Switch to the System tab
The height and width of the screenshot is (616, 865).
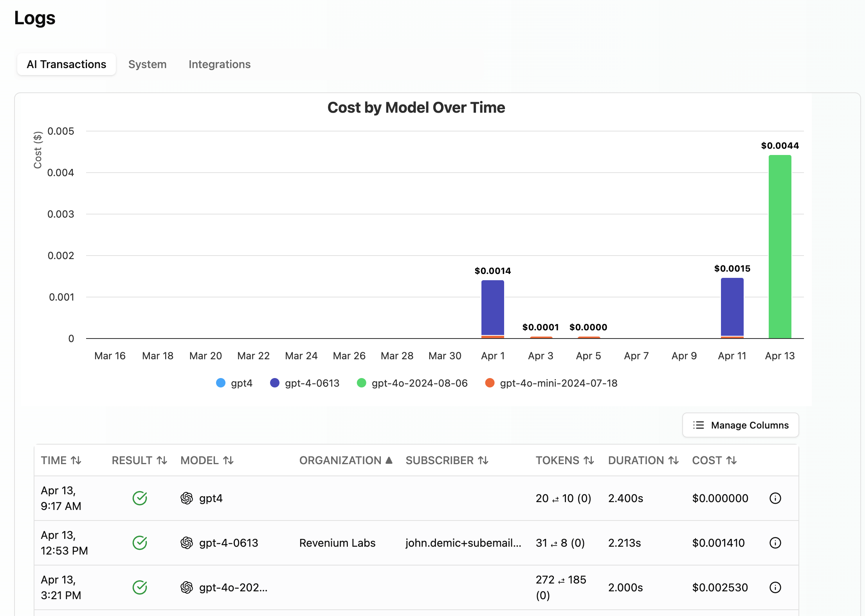click(147, 64)
